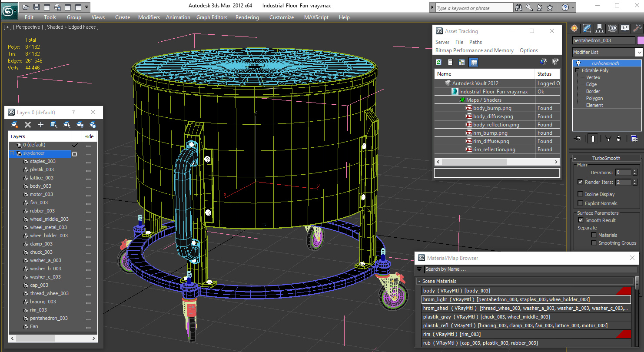644x352 pixels.
Task: Click Create New Layer icon in Layer dialog
Action: coord(15,125)
